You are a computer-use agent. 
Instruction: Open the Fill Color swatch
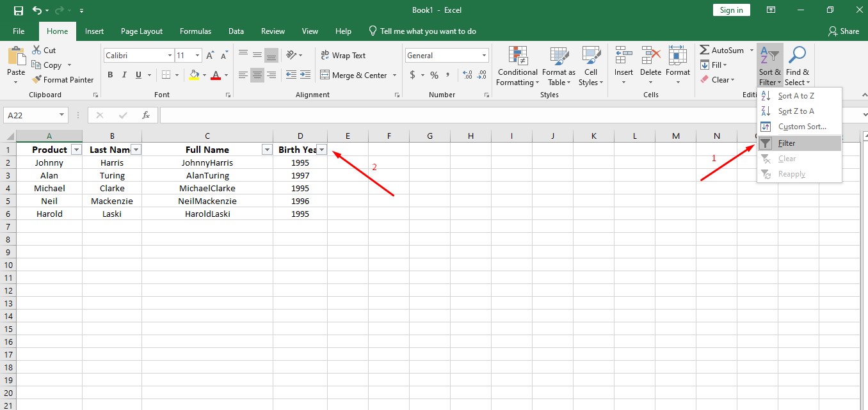[195, 75]
